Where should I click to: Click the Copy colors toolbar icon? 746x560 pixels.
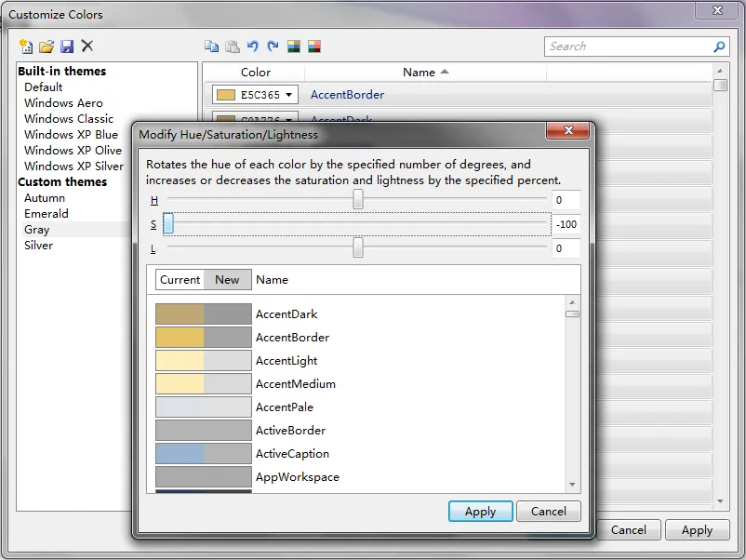[212, 47]
